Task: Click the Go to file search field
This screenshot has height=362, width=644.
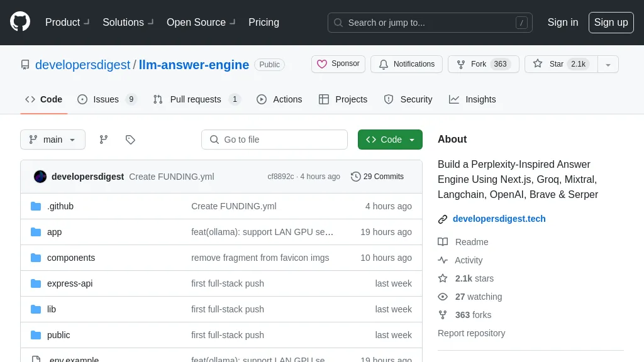Action: coord(275,140)
